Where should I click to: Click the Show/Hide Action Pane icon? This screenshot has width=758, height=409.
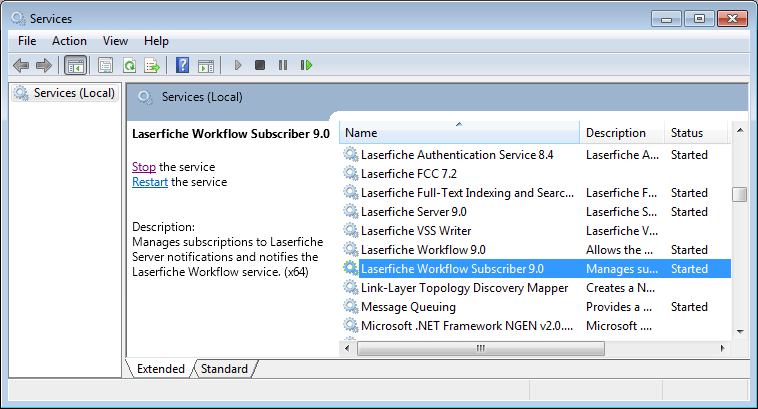206,65
